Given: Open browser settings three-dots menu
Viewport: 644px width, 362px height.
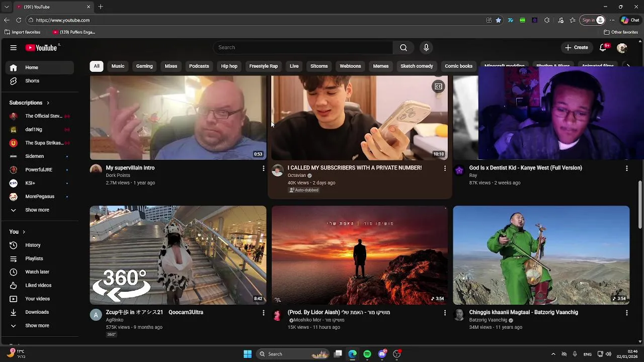Looking at the screenshot, I should (x=612, y=20).
